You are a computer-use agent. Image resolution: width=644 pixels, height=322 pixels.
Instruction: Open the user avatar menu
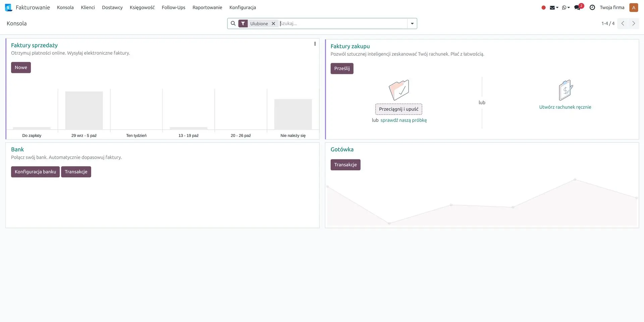pos(633,7)
